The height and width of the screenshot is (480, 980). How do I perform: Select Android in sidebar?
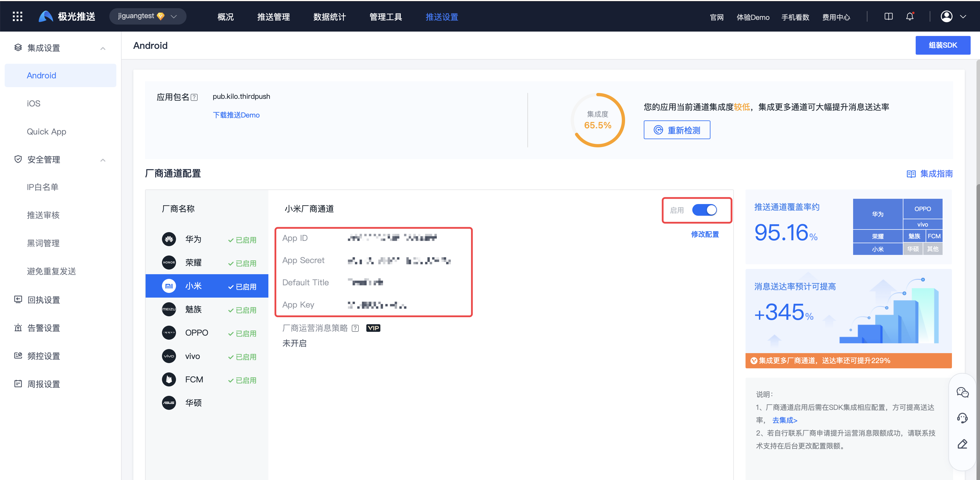click(61, 75)
